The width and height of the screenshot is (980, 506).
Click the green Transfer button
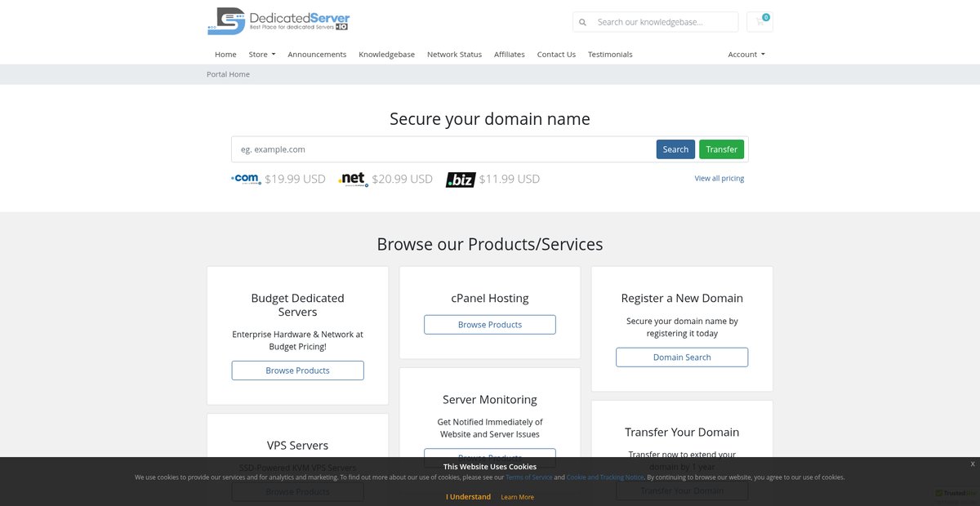(x=722, y=149)
